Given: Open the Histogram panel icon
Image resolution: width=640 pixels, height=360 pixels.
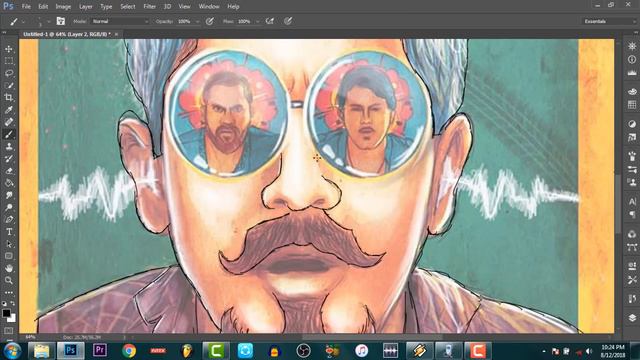Looking at the screenshot, I should coord(632,73).
